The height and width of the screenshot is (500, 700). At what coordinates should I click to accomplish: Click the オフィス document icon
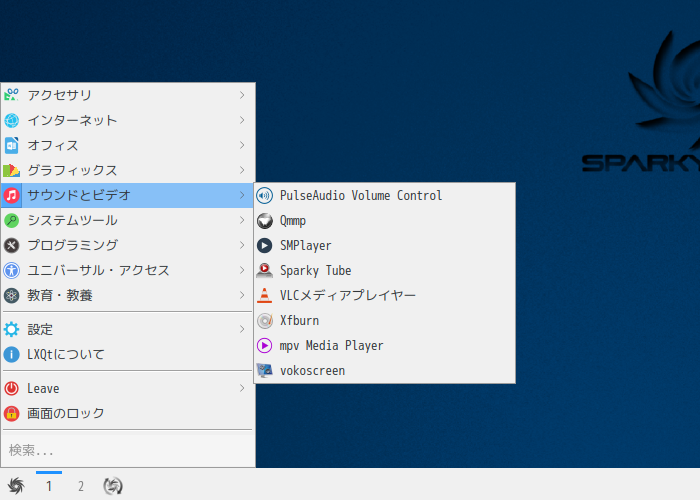pos(12,145)
